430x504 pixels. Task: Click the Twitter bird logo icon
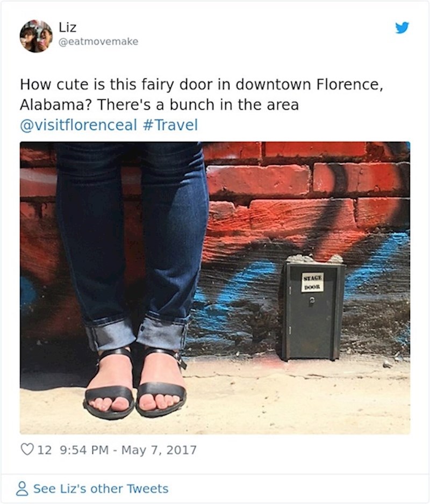(402, 27)
